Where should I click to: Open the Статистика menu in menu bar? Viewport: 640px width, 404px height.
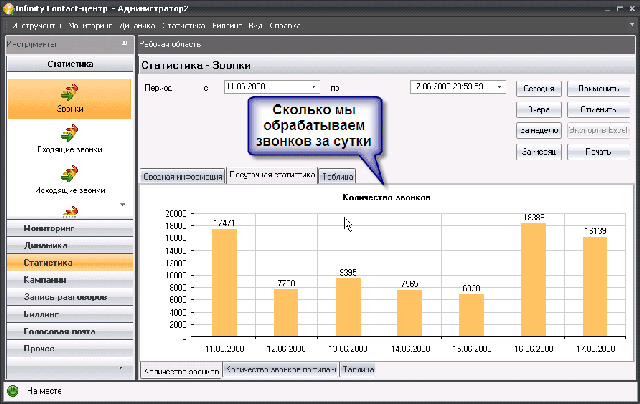(x=183, y=26)
